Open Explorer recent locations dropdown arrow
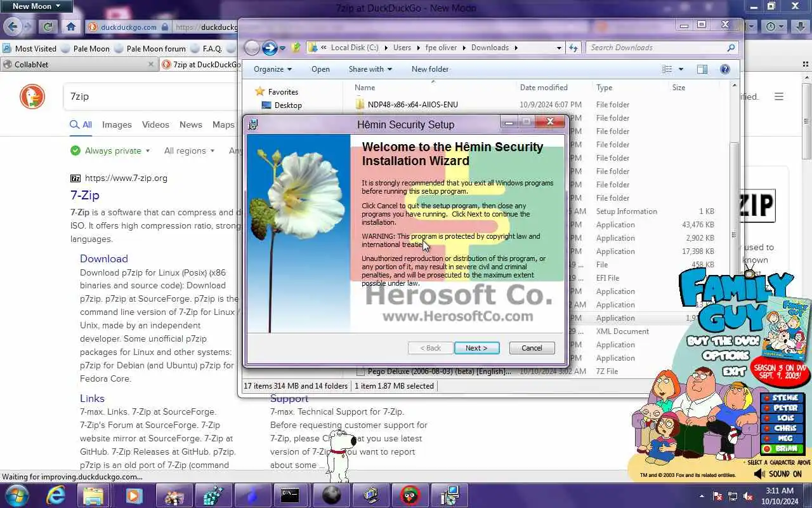 click(x=282, y=48)
